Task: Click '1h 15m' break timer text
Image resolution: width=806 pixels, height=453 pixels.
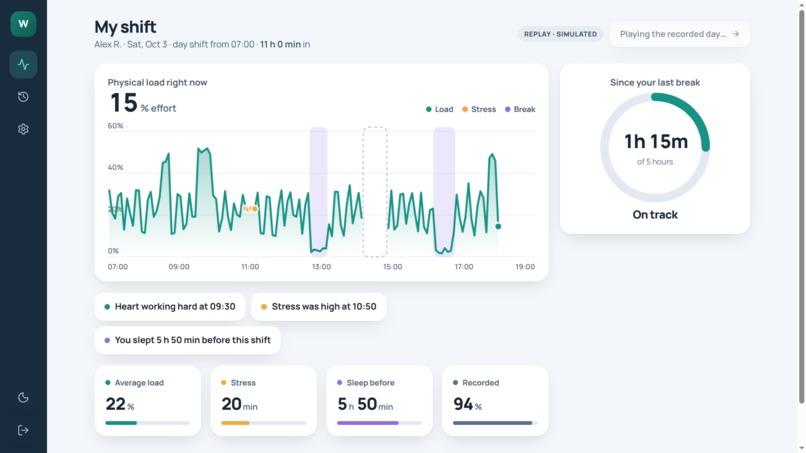Action: pyautogui.click(x=656, y=141)
